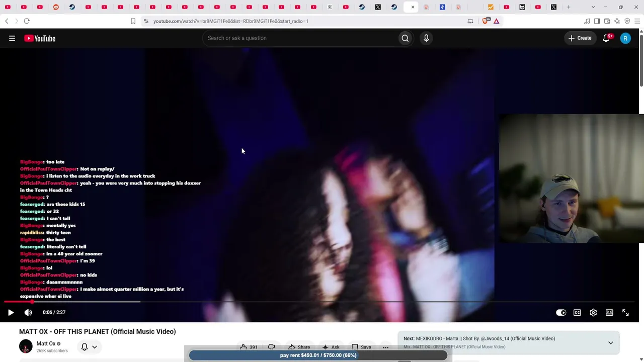The width and height of the screenshot is (644, 362).
Task: Mute the video audio
Action: pos(28,313)
